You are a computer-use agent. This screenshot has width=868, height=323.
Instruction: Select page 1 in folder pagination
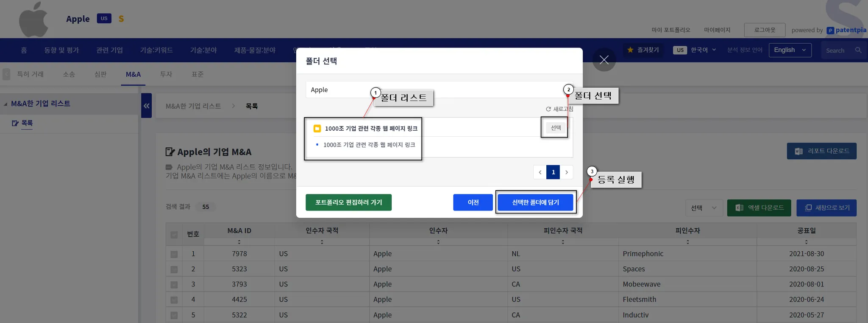pyautogui.click(x=553, y=172)
